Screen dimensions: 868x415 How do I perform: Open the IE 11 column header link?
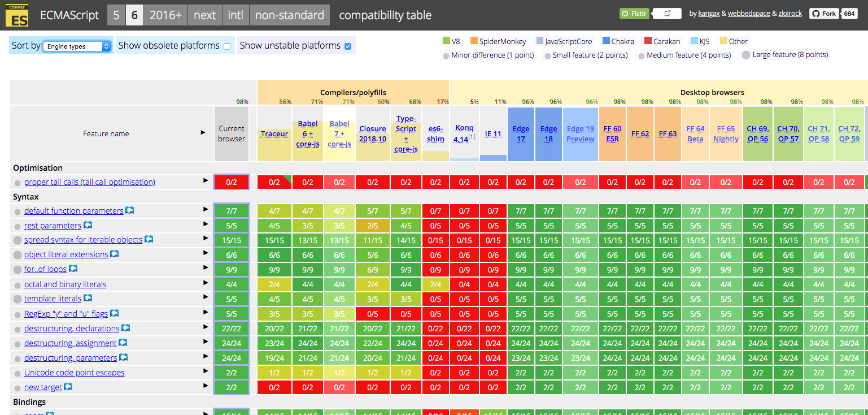click(x=493, y=134)
